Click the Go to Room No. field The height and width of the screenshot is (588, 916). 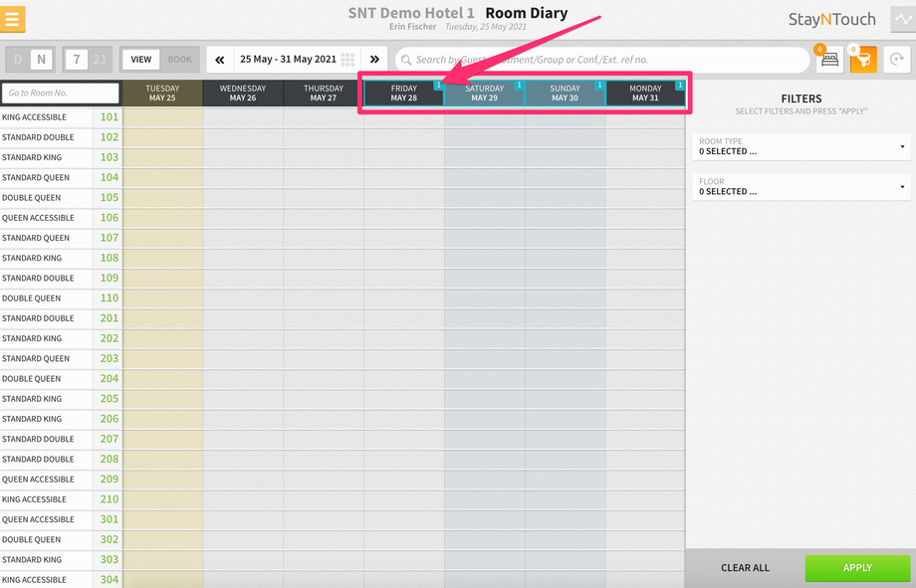(60, 93)
